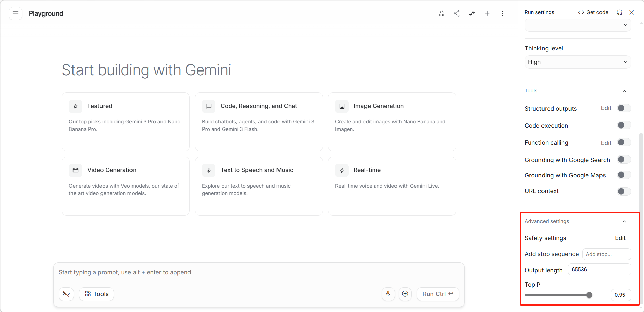This screenshot has width=644, height=312.
Task: Edit Safety settings
Action: tap(620, 238)
